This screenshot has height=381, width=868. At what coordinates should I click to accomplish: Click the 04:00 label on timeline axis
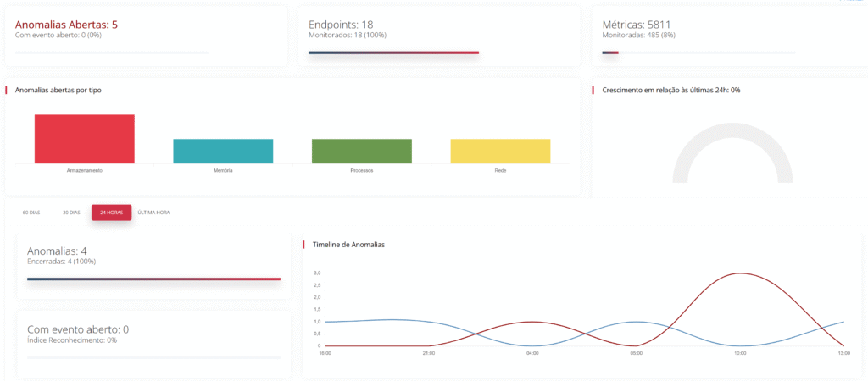532,353
